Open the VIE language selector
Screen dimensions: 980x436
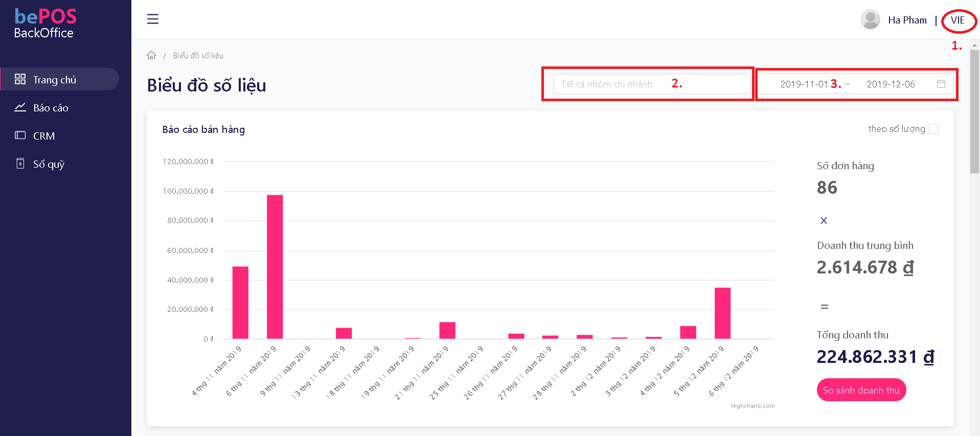click(x=958, y=20)
